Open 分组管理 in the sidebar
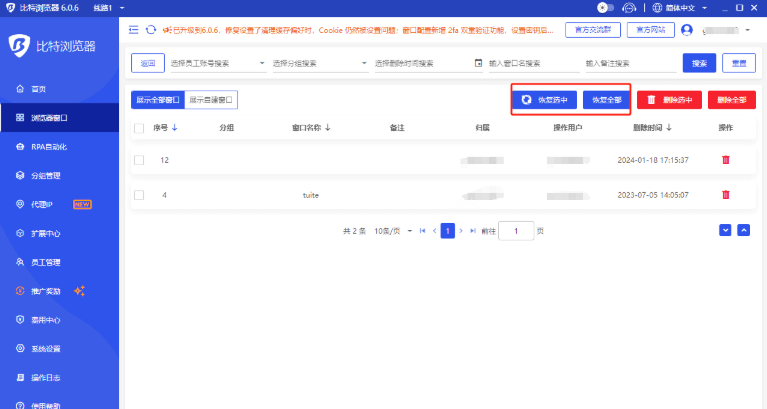Screen dimensions: 767x409 click(x=59, y=176)
